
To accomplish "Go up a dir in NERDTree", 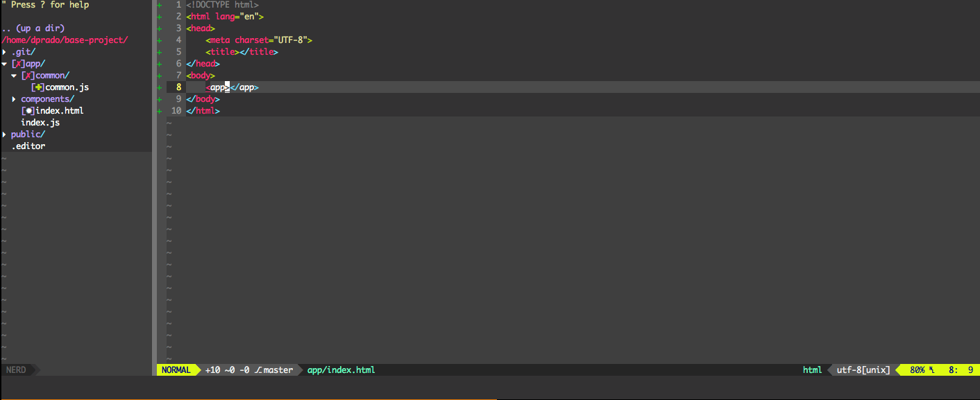I will click(33, 28).
